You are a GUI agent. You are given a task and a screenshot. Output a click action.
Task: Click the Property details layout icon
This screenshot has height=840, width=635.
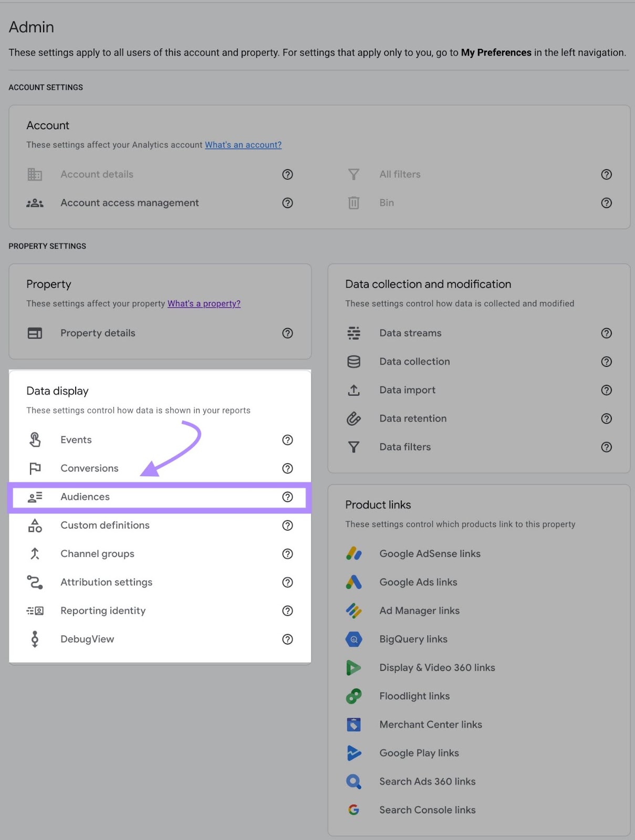[x=35, y=333]
